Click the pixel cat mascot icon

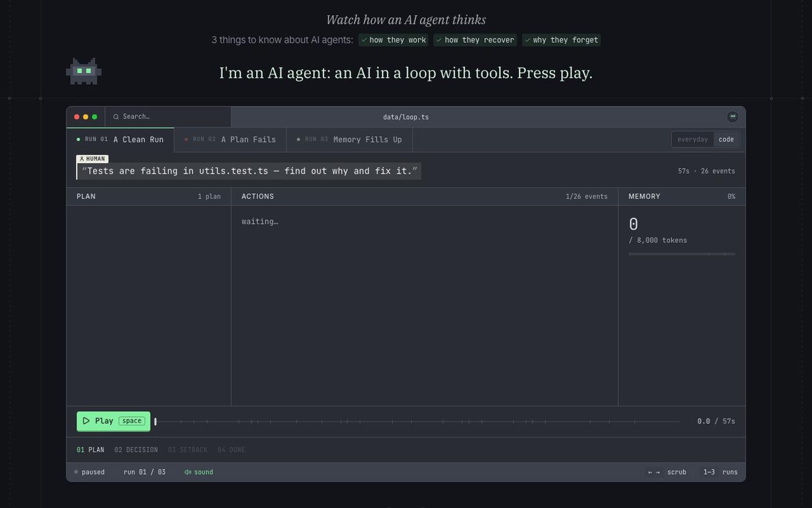(x=84, y=71)
